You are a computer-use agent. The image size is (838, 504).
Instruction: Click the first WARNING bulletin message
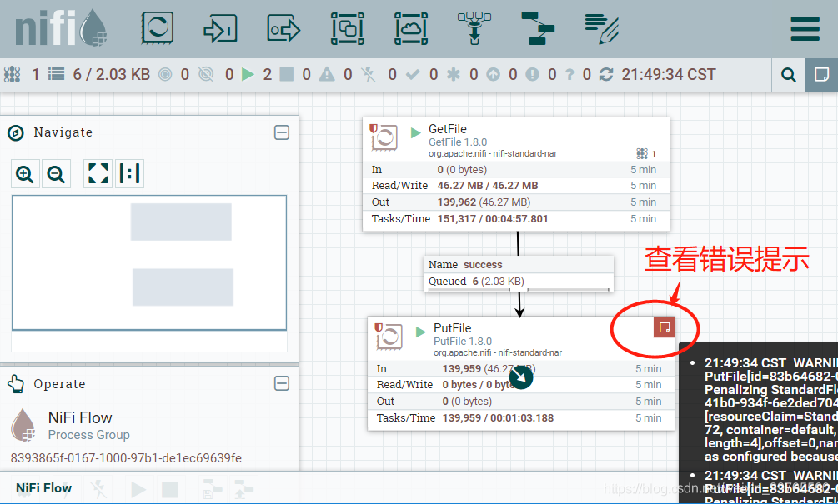(x=770, y=410)
